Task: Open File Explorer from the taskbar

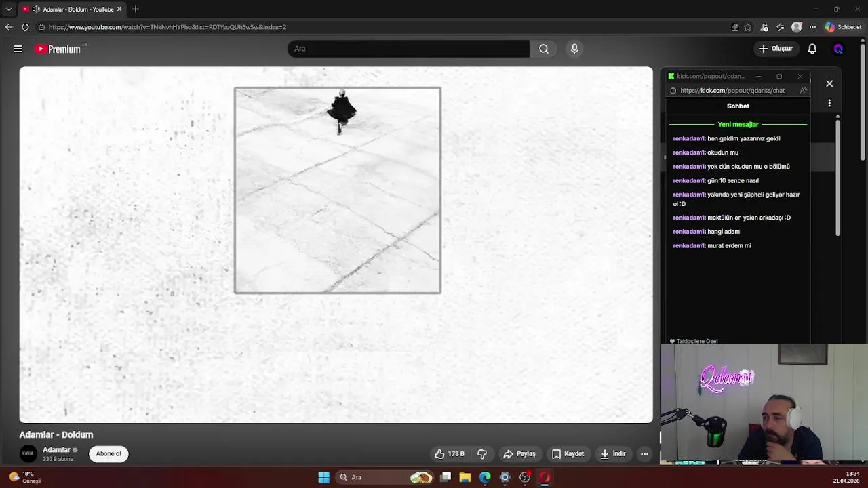Action: point(465,477)
